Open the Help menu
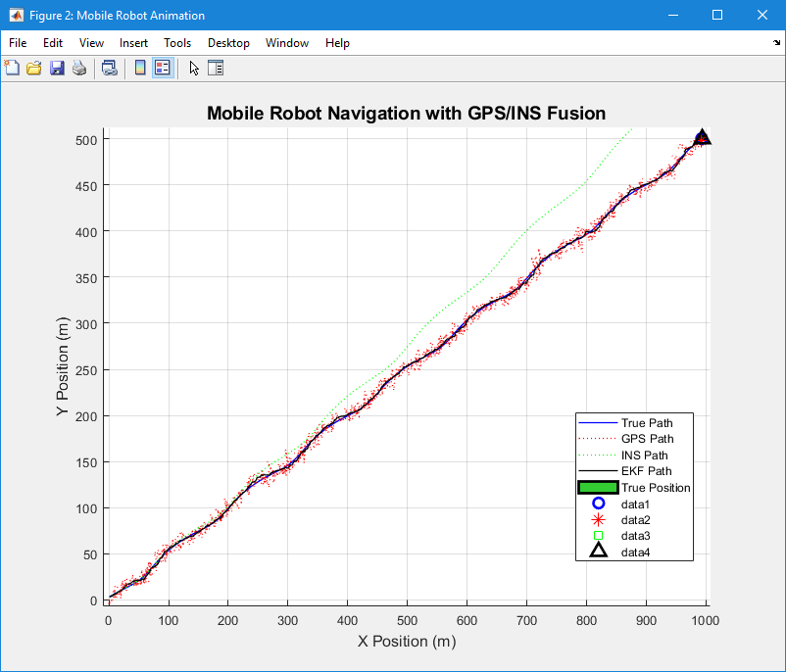Screen dimensions: 786x672 point(337,43)
